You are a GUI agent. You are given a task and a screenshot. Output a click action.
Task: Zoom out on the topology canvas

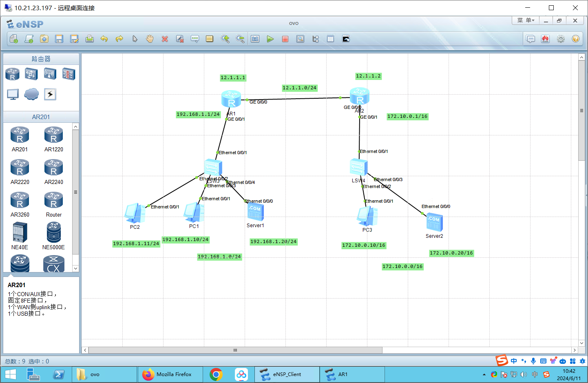pyautogui.click(x=240, y=39)
